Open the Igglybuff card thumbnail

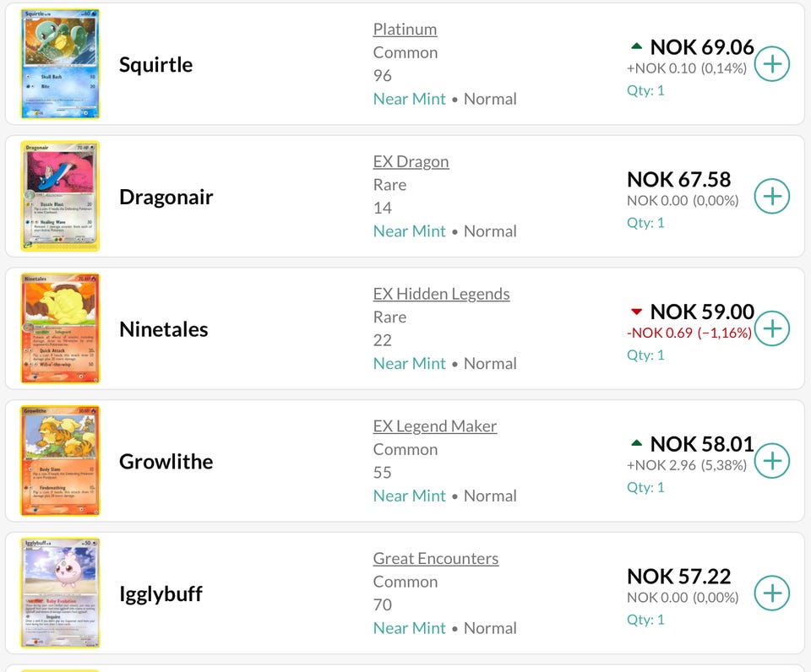click(x=60, y=593)
